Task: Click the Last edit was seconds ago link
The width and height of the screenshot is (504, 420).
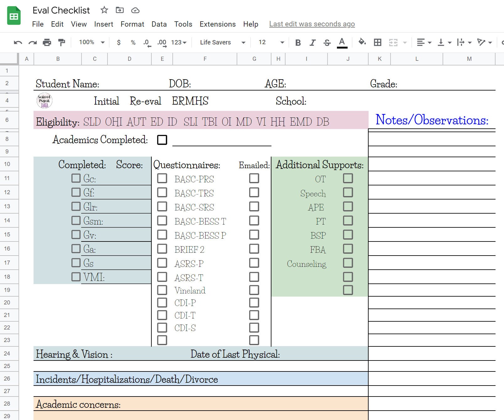Action: point(312,24)
